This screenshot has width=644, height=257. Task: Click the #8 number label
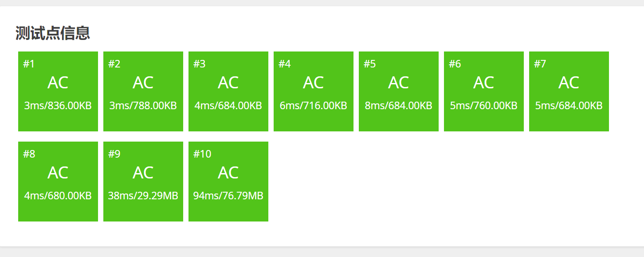pos(29,154)
